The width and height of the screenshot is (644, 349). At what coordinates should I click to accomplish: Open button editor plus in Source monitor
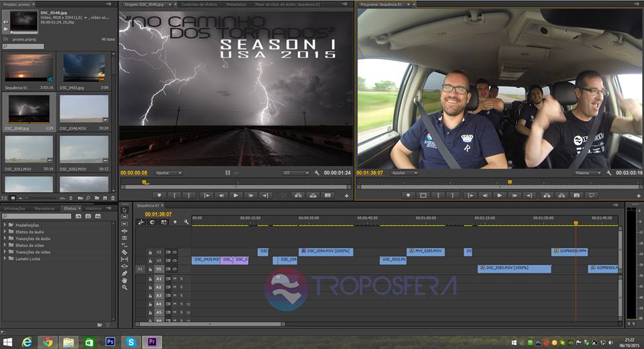pyautogui.click(x=347, y=196)
